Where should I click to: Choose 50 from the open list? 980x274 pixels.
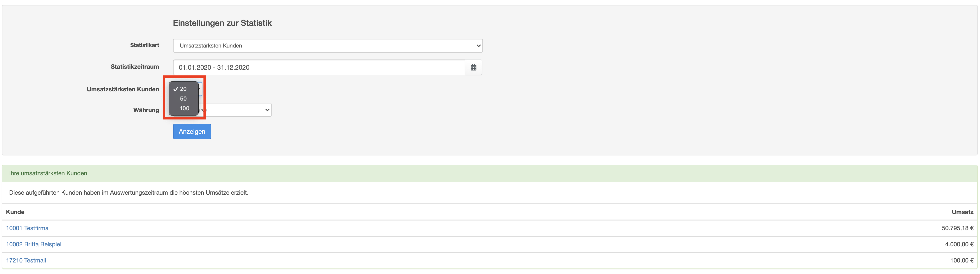[x=183, y=99]
